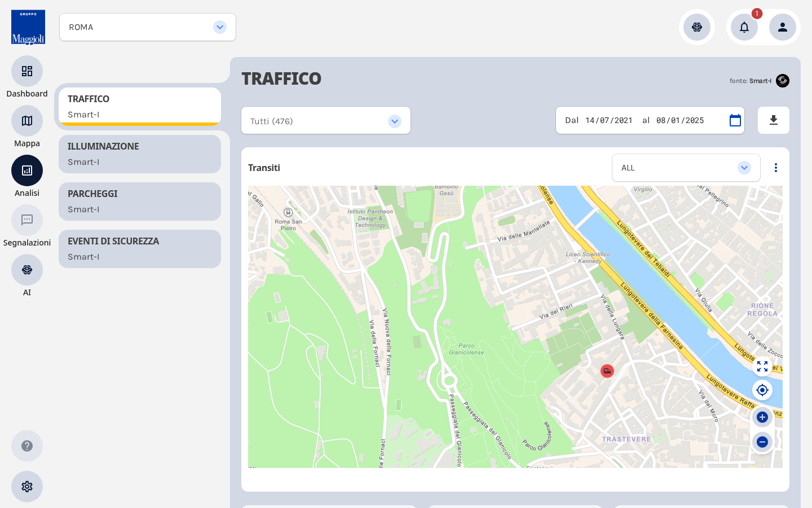
Task: Toggle map fullscreen icon
Action: [x=762, y=366]
